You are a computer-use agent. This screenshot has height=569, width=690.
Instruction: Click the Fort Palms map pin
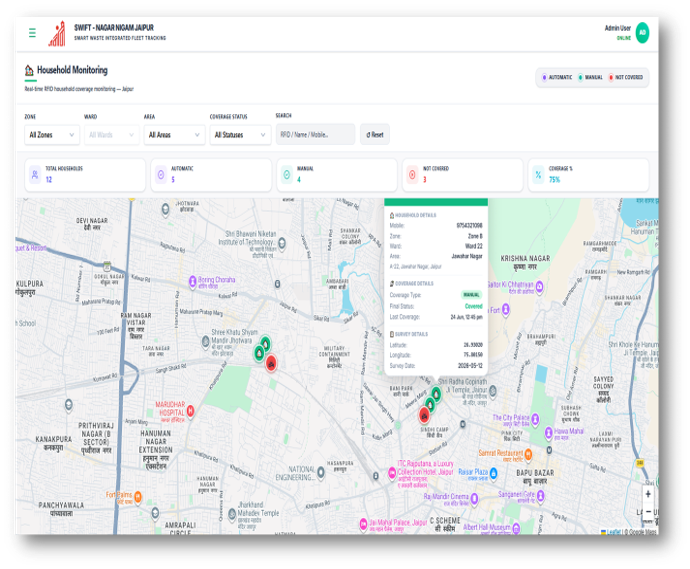pos(138,497)
